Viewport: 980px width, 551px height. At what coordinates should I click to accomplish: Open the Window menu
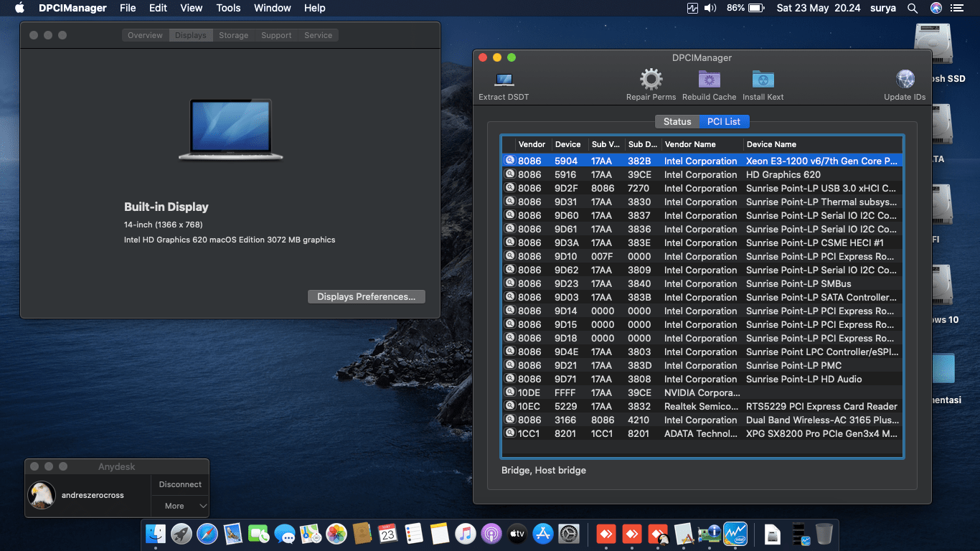click(273, 8)
